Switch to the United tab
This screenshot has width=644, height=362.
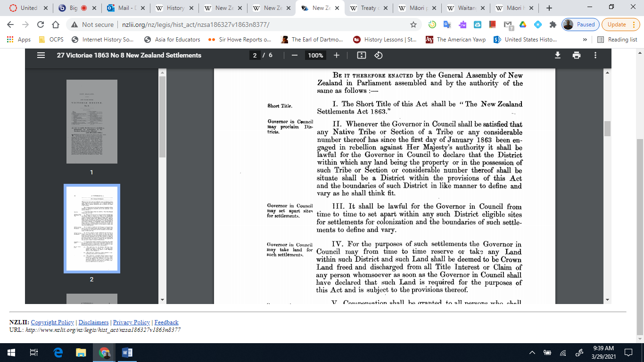point(25,8)
